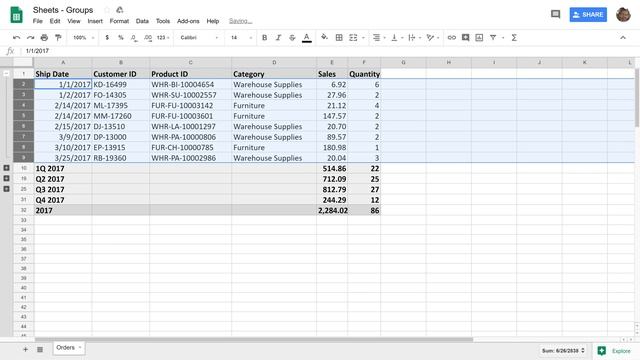This screenshot has width=640, height=360.
Task: Add a new sheet
Action: coord(25,349)
